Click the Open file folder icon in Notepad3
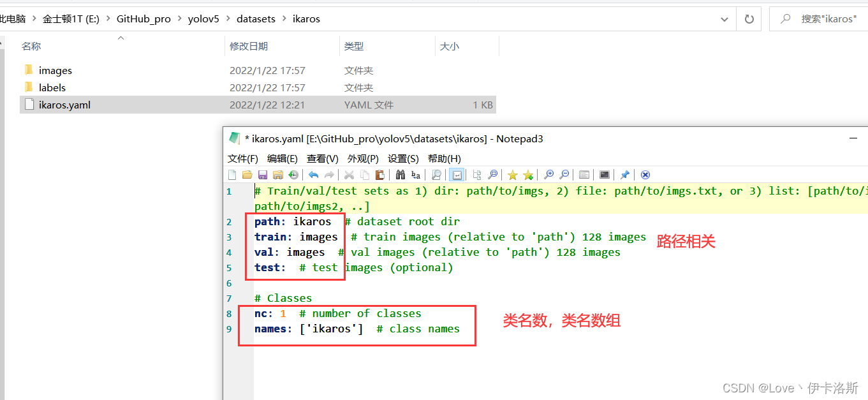868x400 pixels. [247, 175]
